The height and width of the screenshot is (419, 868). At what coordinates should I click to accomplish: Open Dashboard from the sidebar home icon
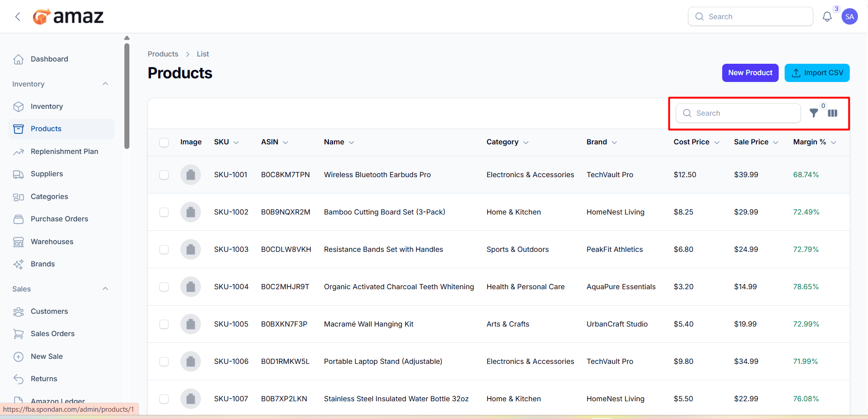pyautogui.click(x=19, y=59)
